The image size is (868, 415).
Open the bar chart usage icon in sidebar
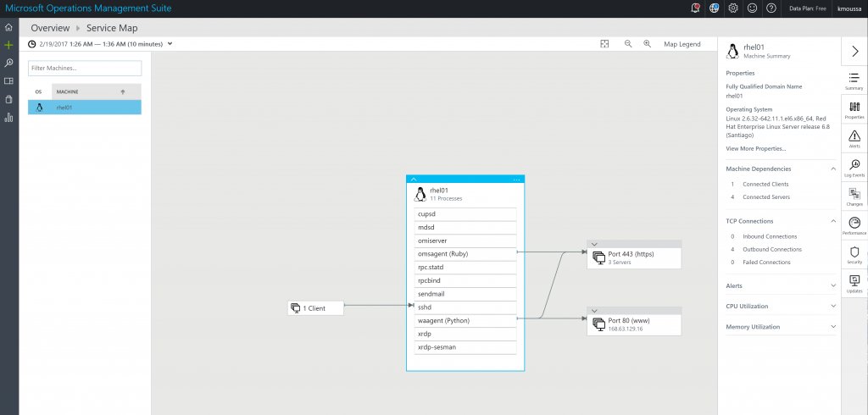pos(8,118)
